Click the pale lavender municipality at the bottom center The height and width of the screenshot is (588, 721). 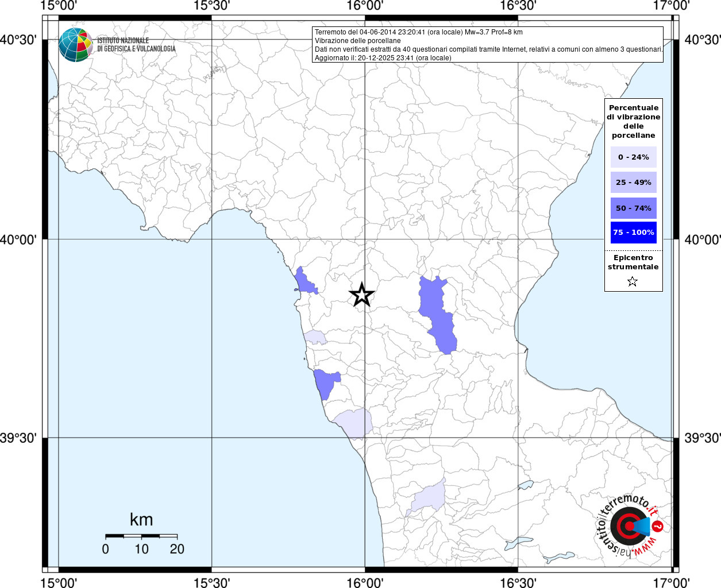click(x=426, y=497)
